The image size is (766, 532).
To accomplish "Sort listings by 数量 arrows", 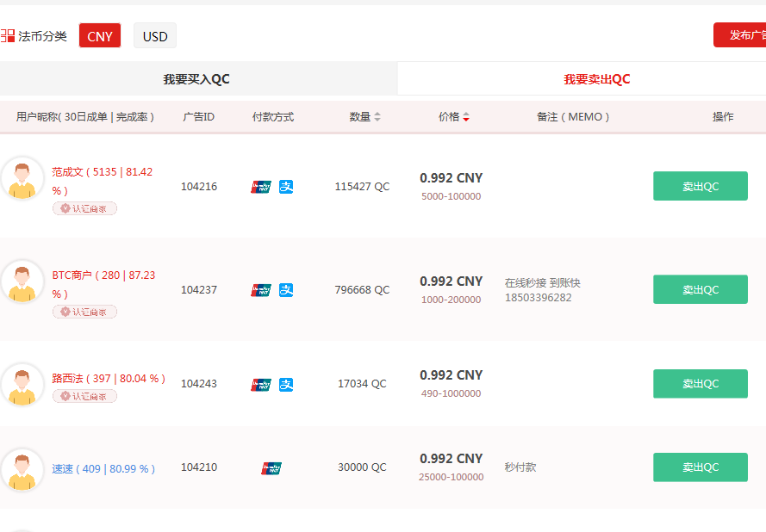I will tap(377, 117).
